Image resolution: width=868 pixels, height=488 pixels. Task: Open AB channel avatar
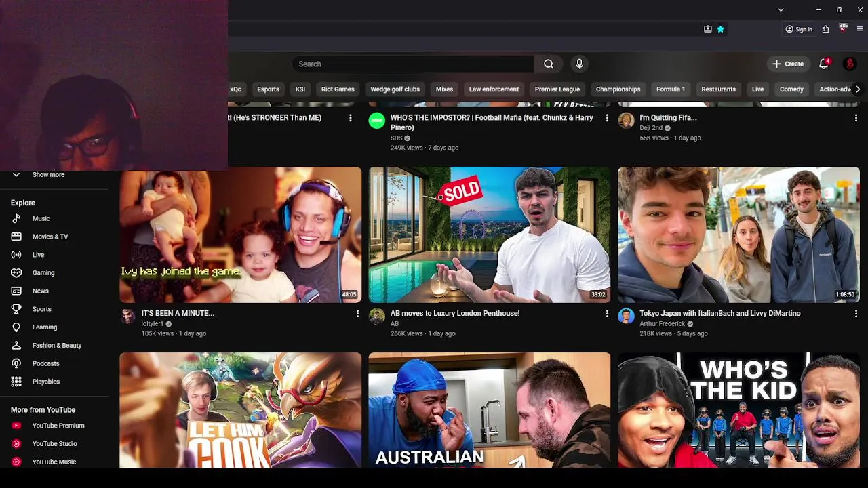376,317
